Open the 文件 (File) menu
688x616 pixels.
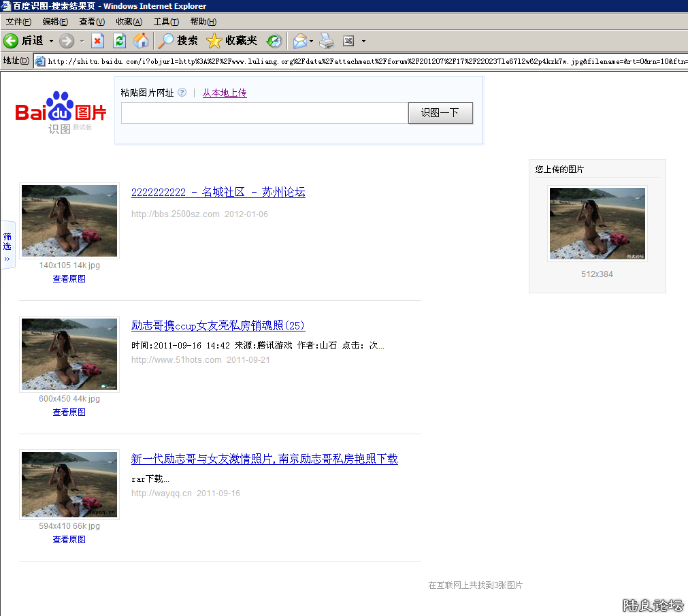(x=18, y=21)
